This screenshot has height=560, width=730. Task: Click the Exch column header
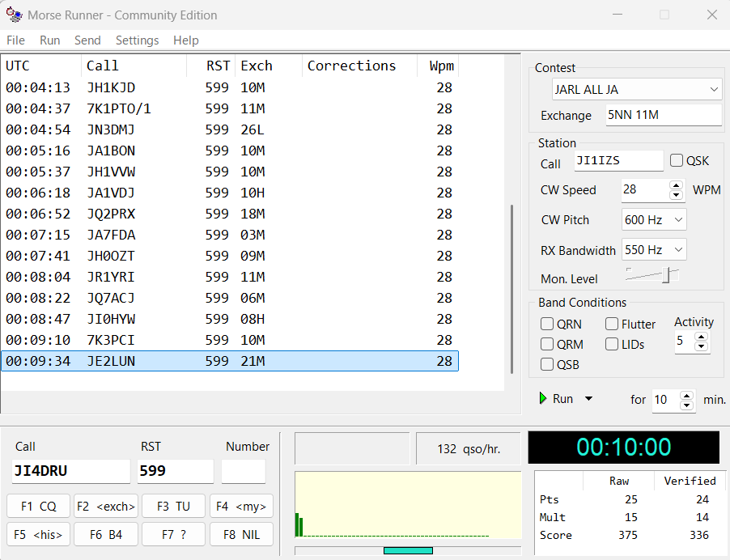269,66
